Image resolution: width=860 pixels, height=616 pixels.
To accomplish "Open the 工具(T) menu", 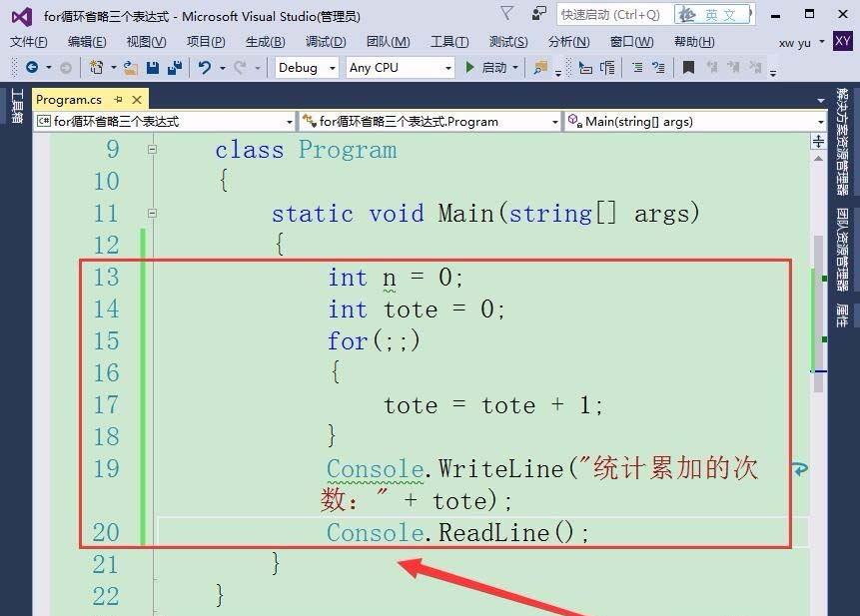I will click(x=449, y=42).
